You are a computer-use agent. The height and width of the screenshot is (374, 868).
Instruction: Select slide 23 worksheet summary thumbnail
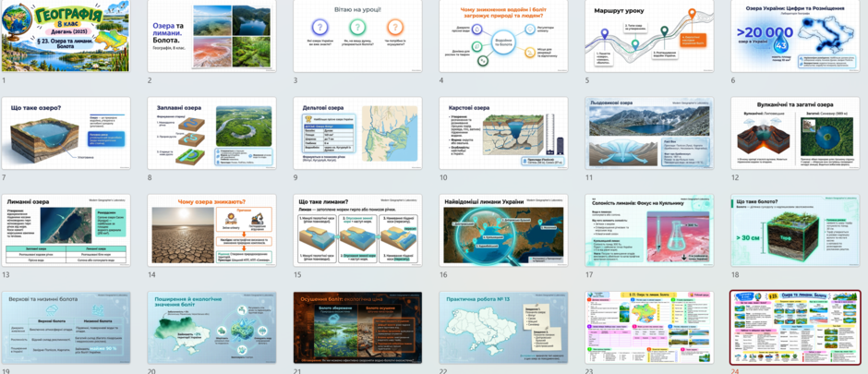click(x=649, y=328)
